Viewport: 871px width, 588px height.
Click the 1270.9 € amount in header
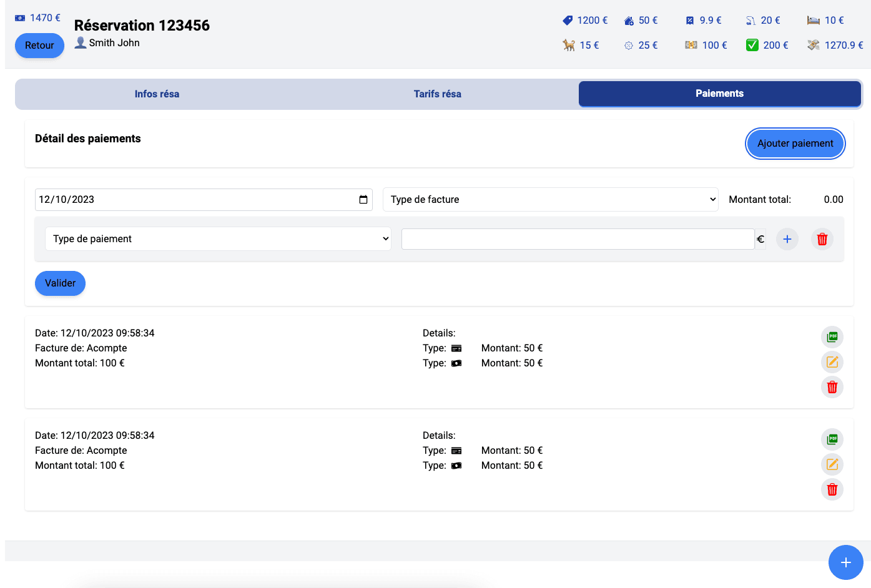click(x=844, y=46)
